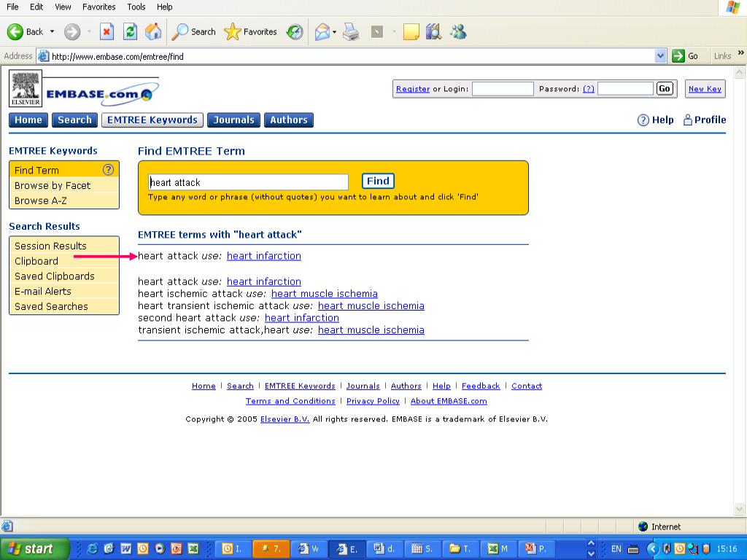
Task: Open the Mail button dropdown arrow
Action: click(334, 32)
